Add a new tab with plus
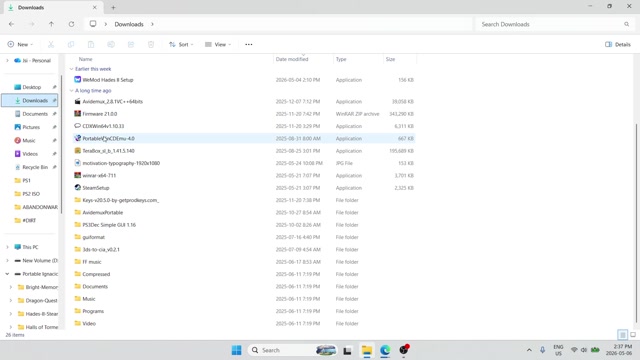 [x=113, y=7]
